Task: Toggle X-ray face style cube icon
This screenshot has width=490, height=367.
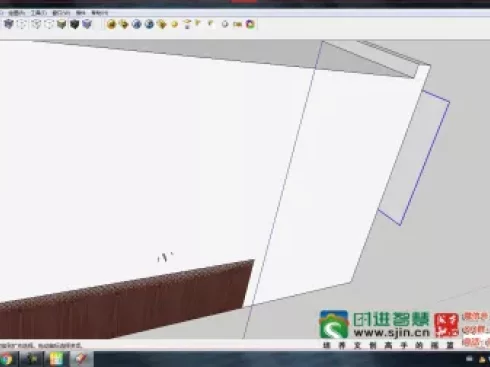Action: 9,24
